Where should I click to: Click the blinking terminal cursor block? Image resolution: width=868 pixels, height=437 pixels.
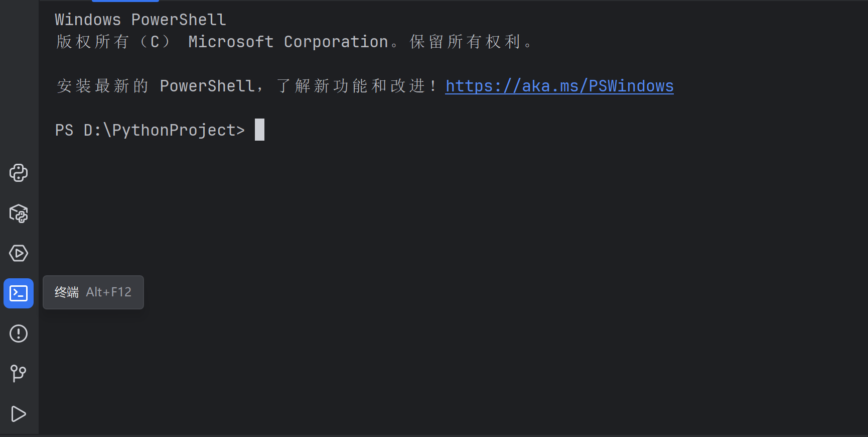259,130
